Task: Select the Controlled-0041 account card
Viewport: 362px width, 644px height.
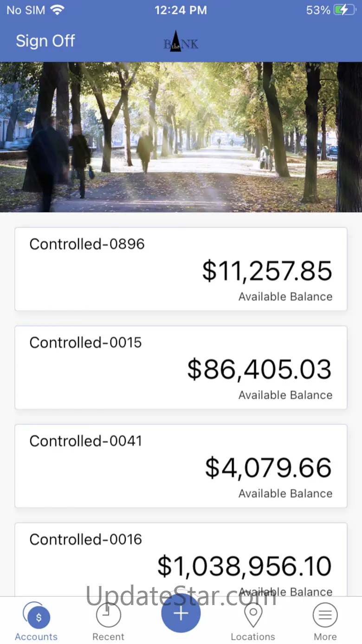Action: click(x=181, y=466)
